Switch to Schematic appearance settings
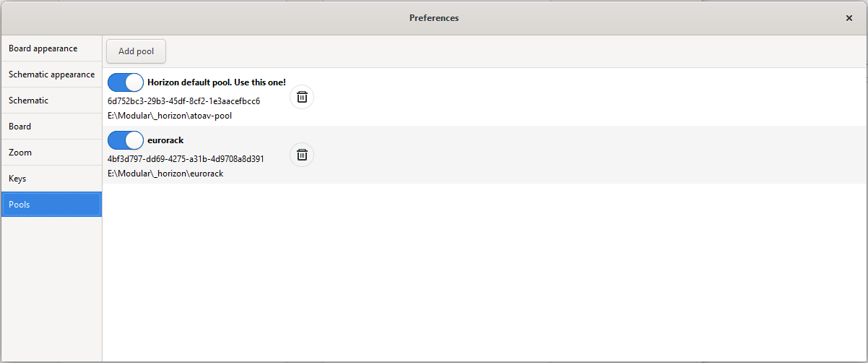 click(x=51, y=74)
